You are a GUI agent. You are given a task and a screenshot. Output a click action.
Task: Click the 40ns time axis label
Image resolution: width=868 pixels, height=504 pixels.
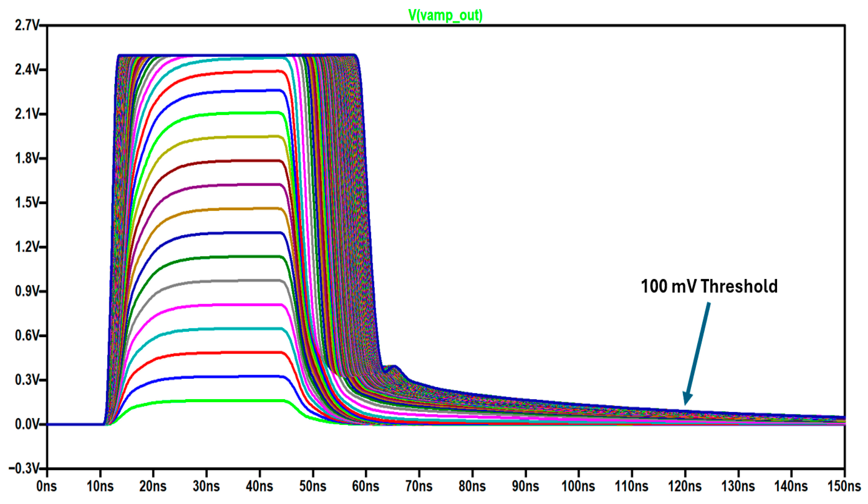pos(260,486)
